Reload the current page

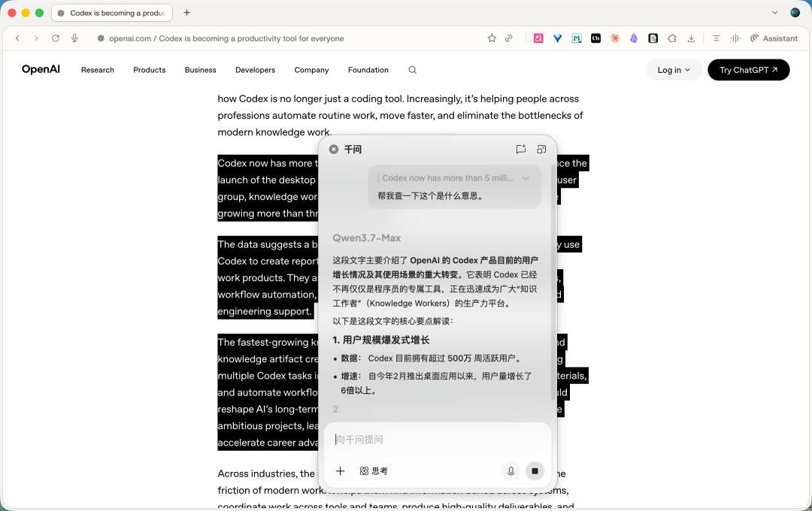pos(56,38)
